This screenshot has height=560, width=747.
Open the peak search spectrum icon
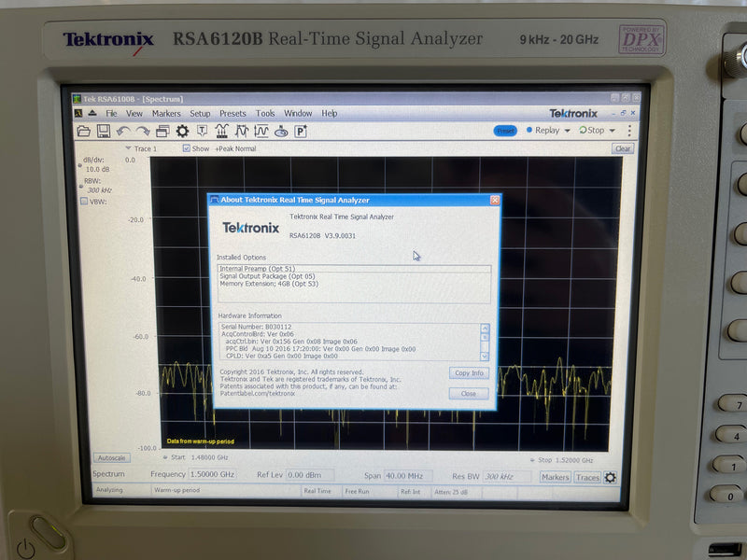(220, 132)
